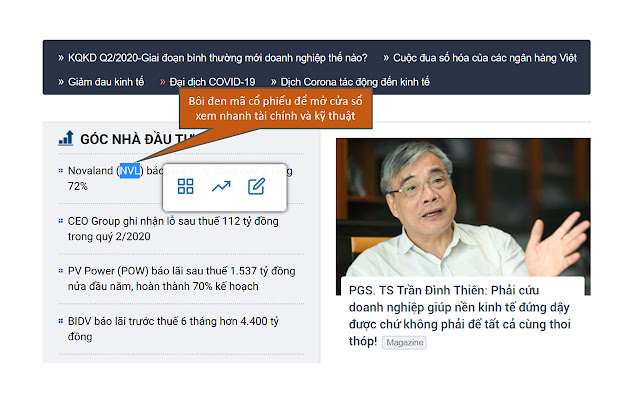Click the edit note icon in popup
Viewport: 640px width, 400px height.
(x=256, y=186)
